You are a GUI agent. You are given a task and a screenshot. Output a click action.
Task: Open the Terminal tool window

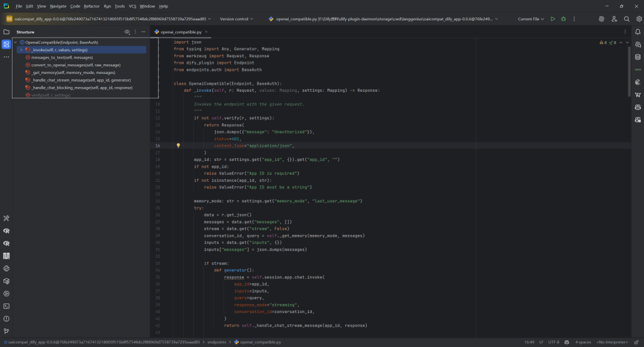click(x=6, y=306)
